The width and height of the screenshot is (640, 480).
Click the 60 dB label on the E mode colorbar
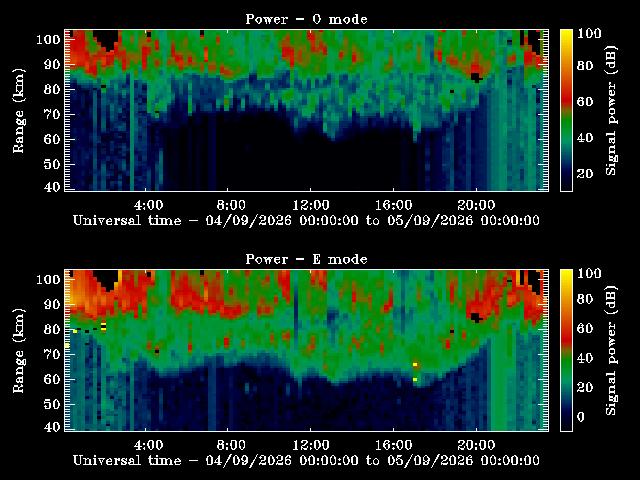tap(585, 329)
